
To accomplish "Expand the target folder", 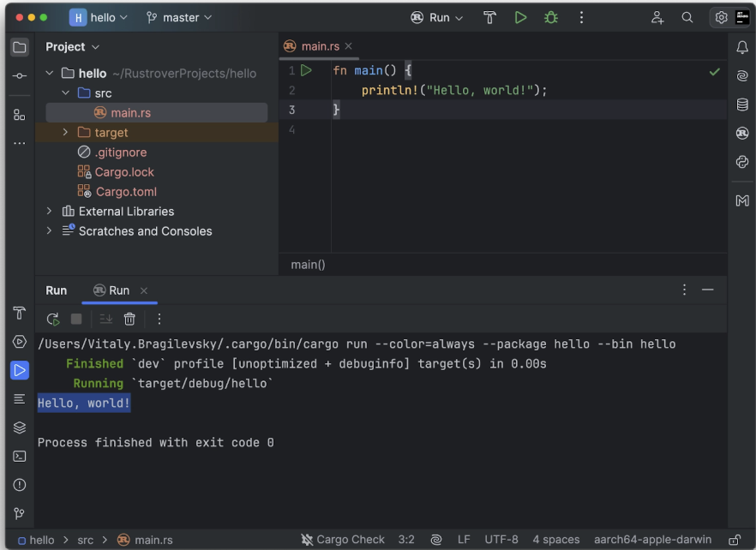I will click(x=65, y=133).
